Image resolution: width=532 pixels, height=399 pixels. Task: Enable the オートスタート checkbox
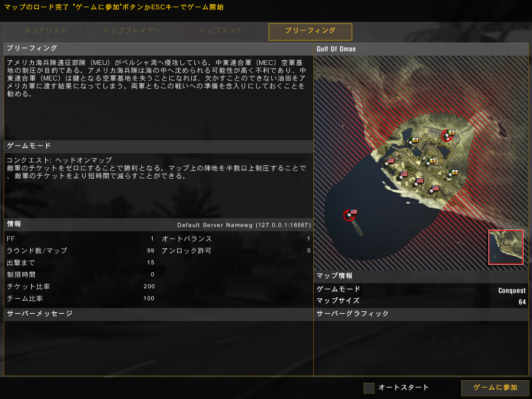click(369, 388)
